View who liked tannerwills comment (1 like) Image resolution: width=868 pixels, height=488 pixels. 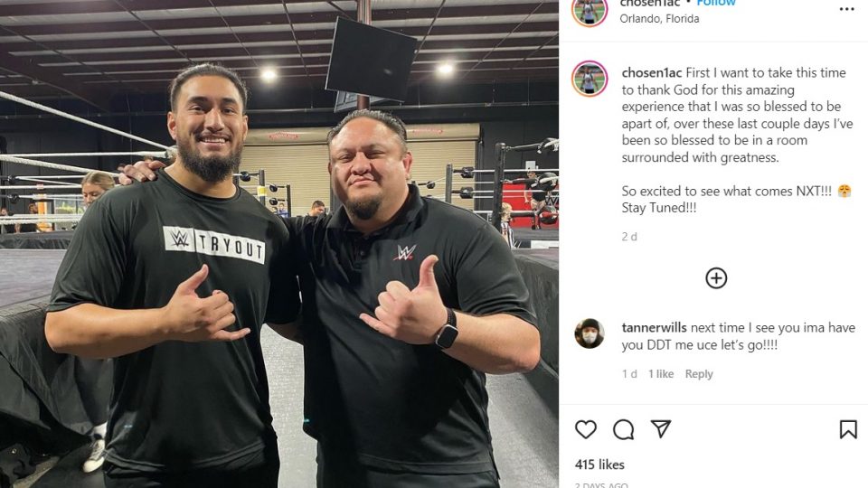pos(661,374)
